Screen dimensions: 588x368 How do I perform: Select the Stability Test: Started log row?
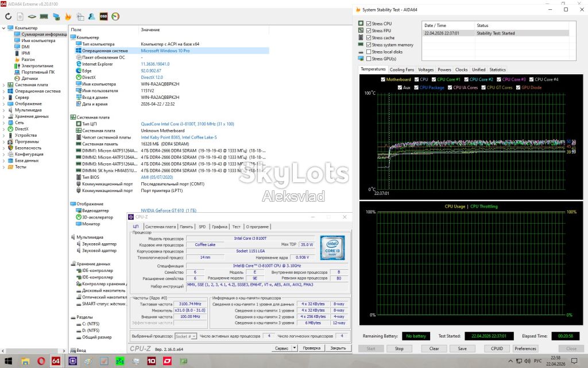coord(496,33)
